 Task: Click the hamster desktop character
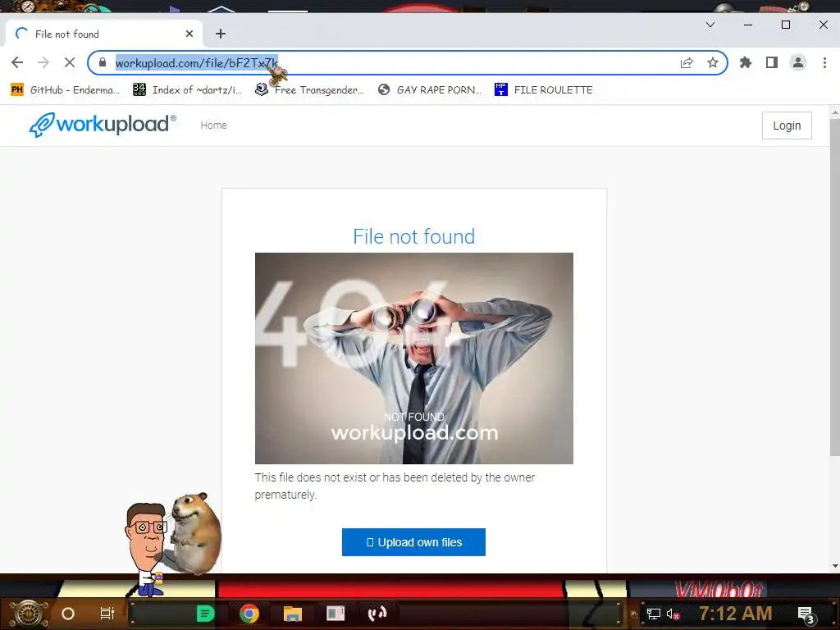[x=195, y=533]
